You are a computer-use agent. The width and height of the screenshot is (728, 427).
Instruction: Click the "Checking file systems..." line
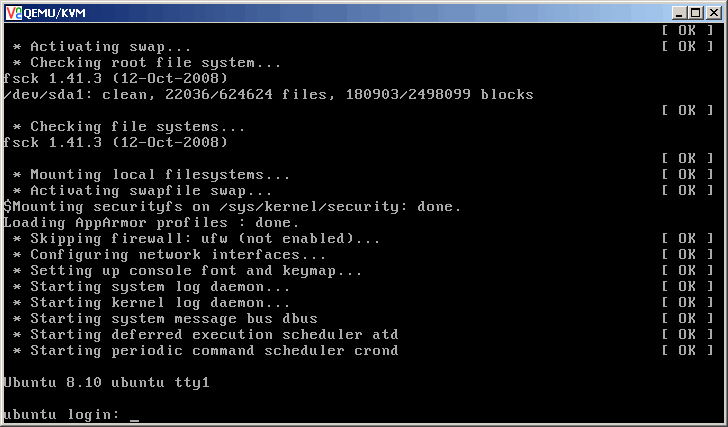129,127
